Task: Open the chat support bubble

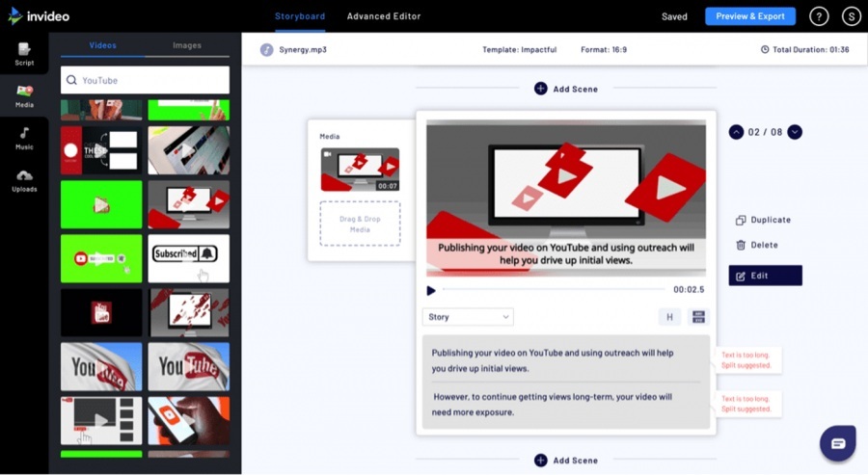Action: click(837, 443)
